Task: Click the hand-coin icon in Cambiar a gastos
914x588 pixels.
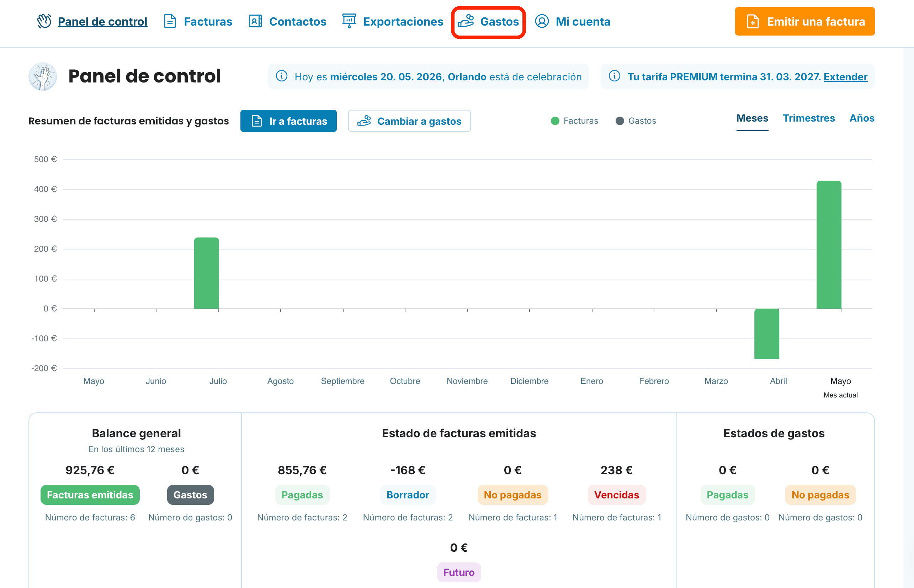Action: pyautogui.click(x=364, y=121)
